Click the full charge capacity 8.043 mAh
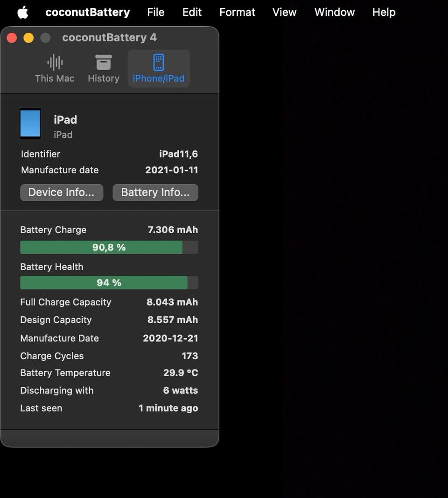The image size is (448, 498). tap(172, 302)
